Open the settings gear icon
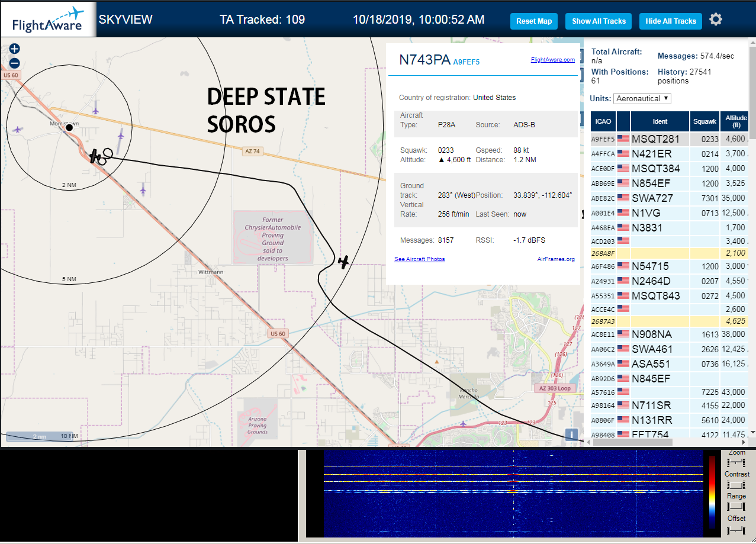This screenshot has width=756, height=544. tap(716, 20)
